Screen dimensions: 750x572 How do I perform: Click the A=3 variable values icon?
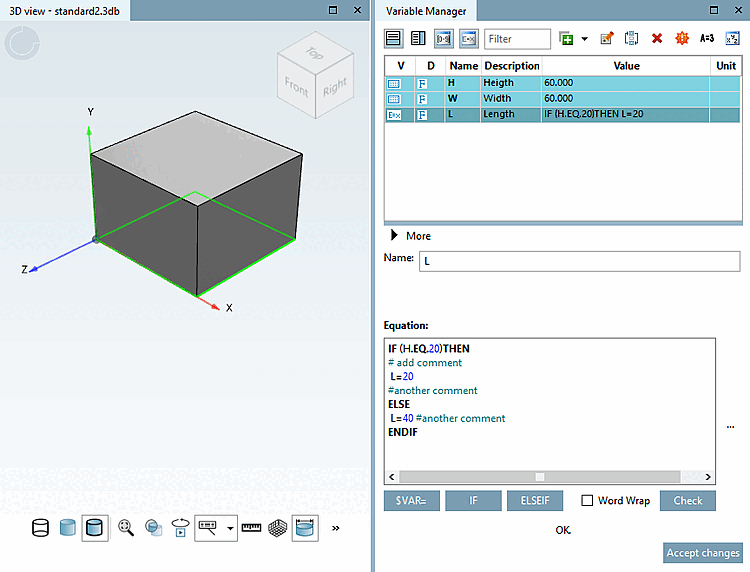[707, 39]
